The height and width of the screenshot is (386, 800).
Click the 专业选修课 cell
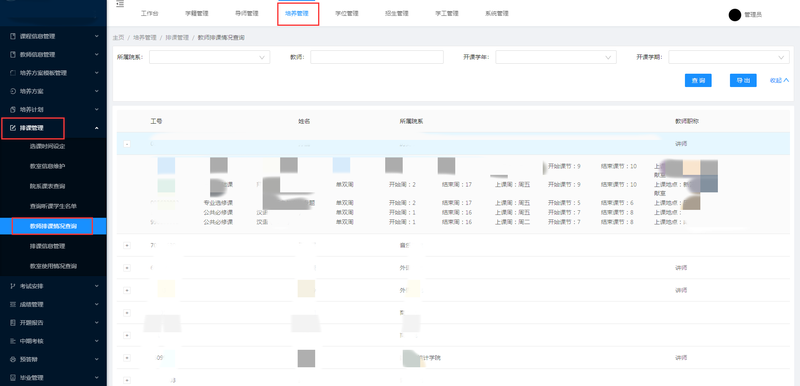pos(218,203)
